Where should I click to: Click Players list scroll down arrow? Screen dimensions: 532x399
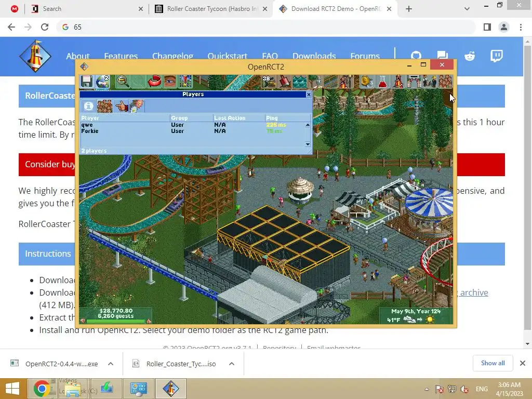(x=308, y=144)
